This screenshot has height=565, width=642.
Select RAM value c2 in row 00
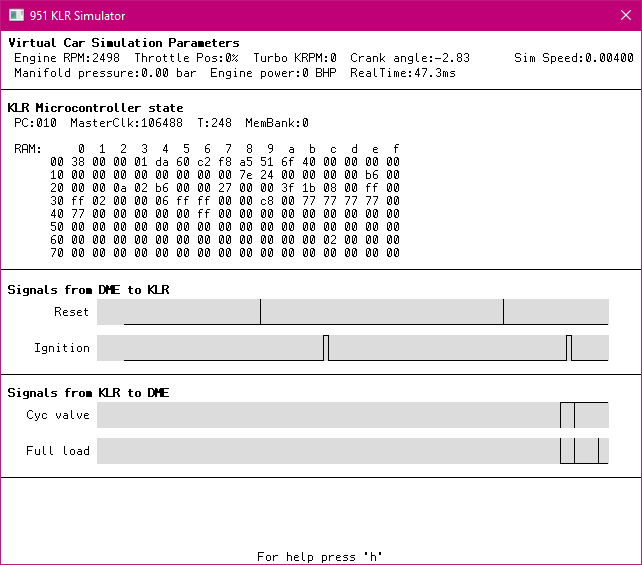tap(204, 162)
